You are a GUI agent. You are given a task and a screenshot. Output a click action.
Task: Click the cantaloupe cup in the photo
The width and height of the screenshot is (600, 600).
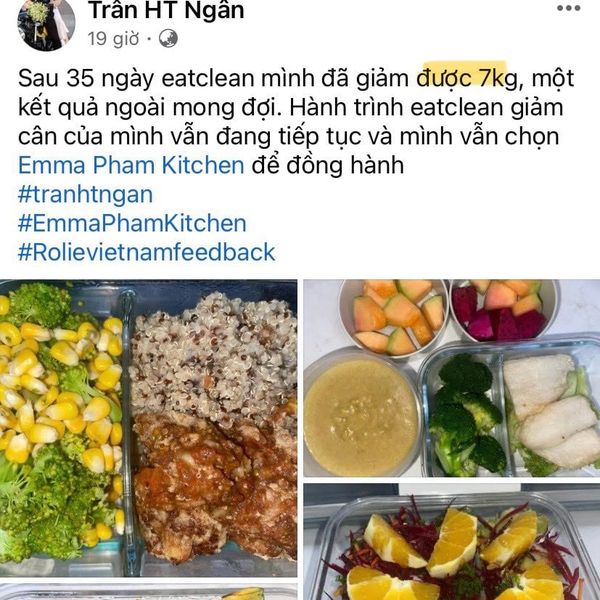(x=394, y=316)
